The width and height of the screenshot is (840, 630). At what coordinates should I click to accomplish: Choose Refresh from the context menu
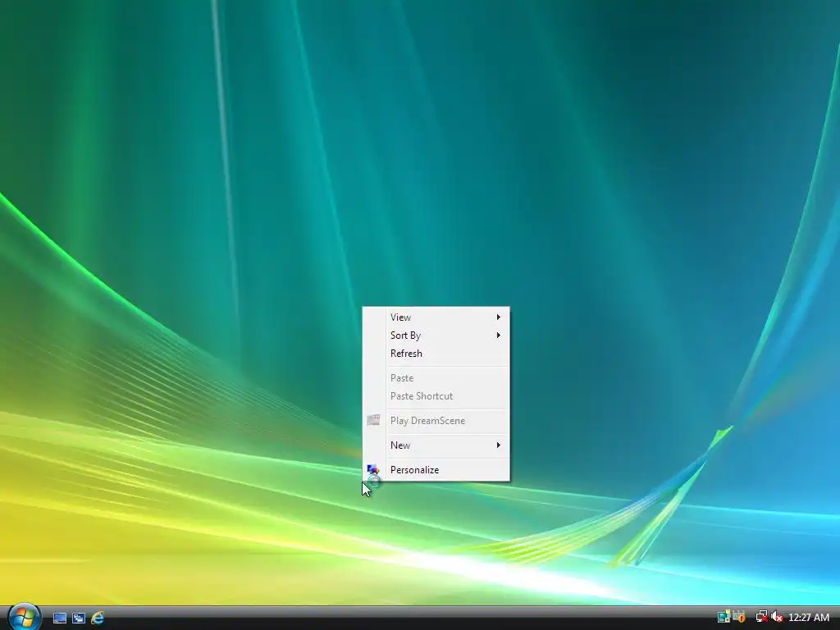pos(436,354)
